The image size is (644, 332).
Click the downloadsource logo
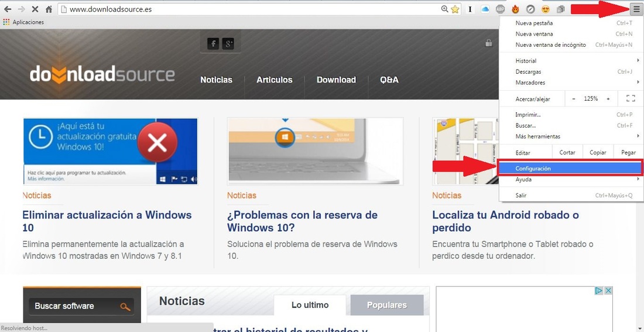coord(102,75)
